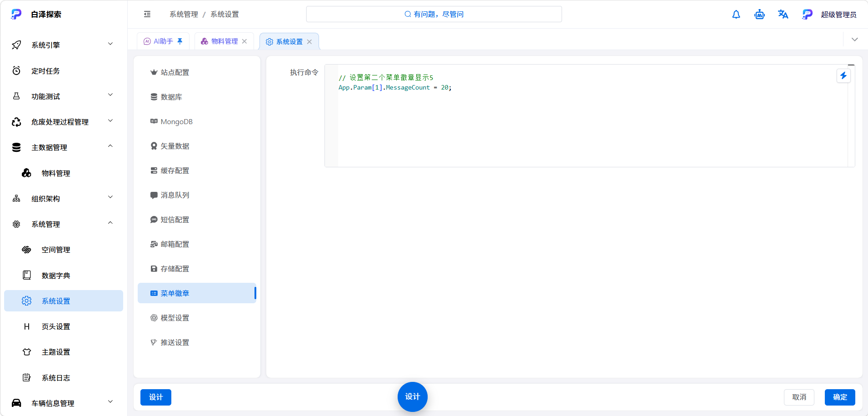Open the 推送设置 settings section
The width and height of the screenshot is (868, 416).
tap(197, 342)
